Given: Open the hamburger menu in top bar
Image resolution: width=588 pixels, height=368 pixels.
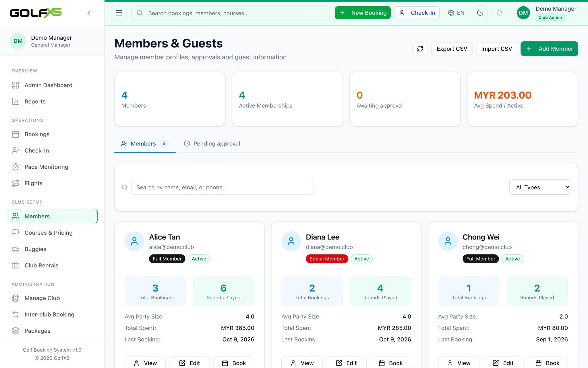Looking at the screenshot, I should tap(119, 13).
